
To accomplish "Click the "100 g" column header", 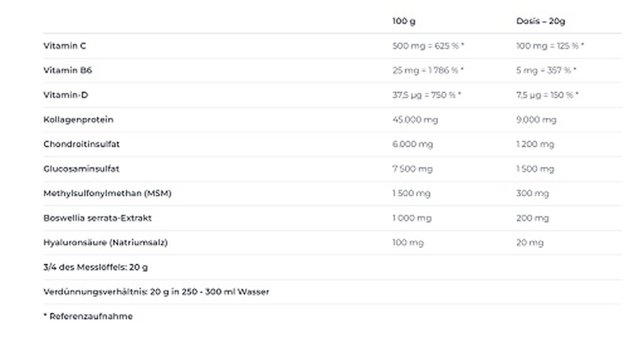I will point(404,21).
